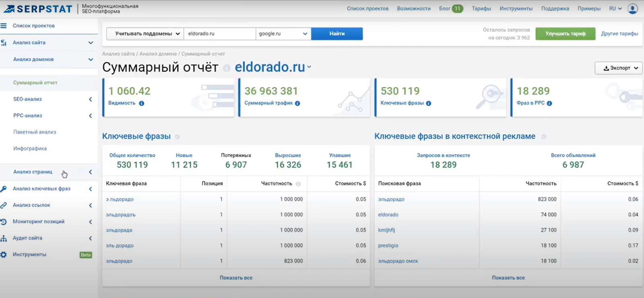Click the Serpstat logo
644x298 pixels.
[38, 8]
